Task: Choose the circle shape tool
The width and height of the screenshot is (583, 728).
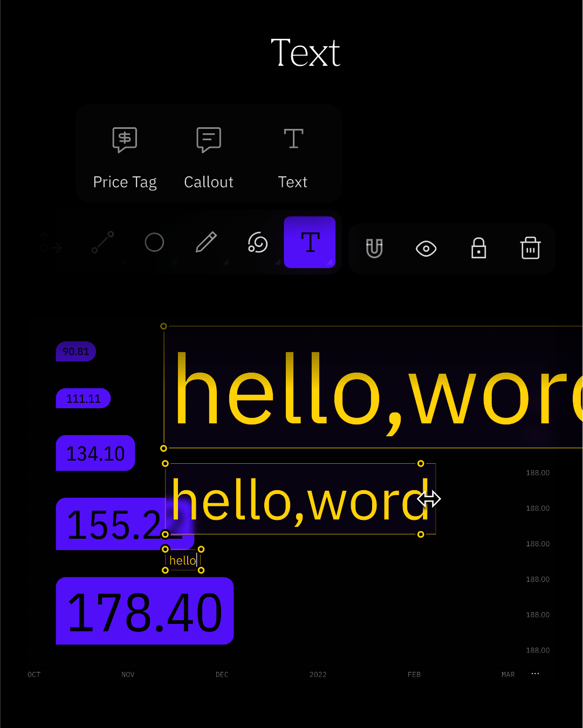Action: pos(154,242)
